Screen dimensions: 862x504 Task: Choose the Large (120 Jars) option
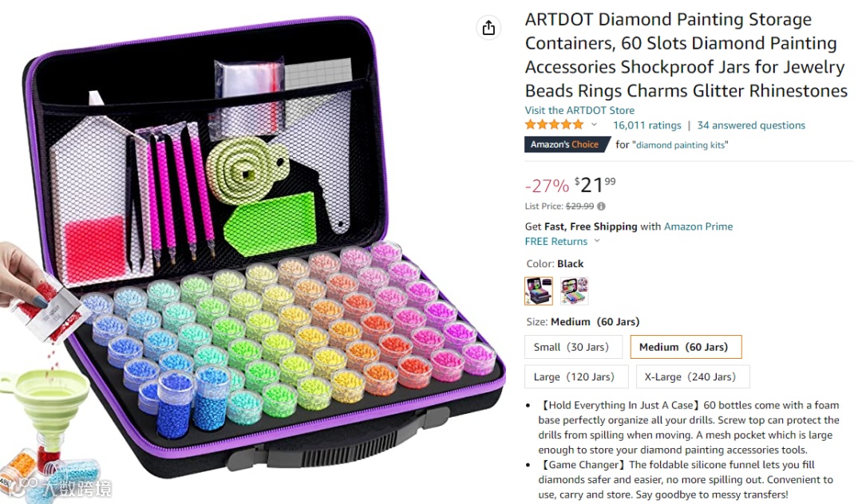coord(576,376)
